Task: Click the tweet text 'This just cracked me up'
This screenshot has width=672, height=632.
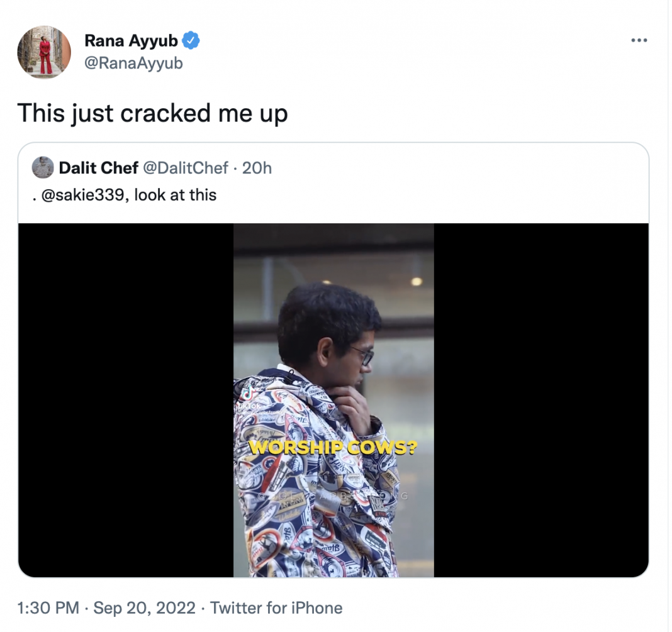Action: [152, 113]
